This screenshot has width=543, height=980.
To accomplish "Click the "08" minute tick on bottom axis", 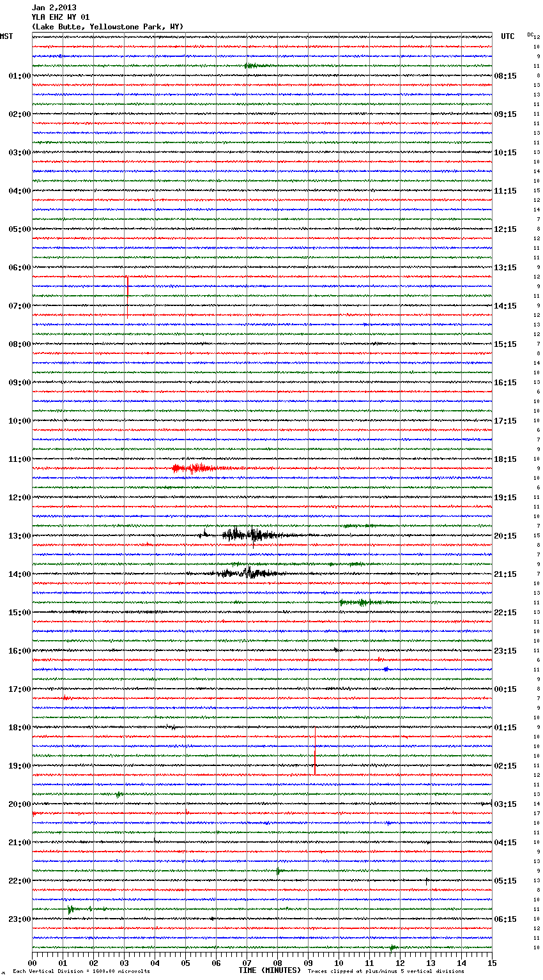I will (277, 963).
